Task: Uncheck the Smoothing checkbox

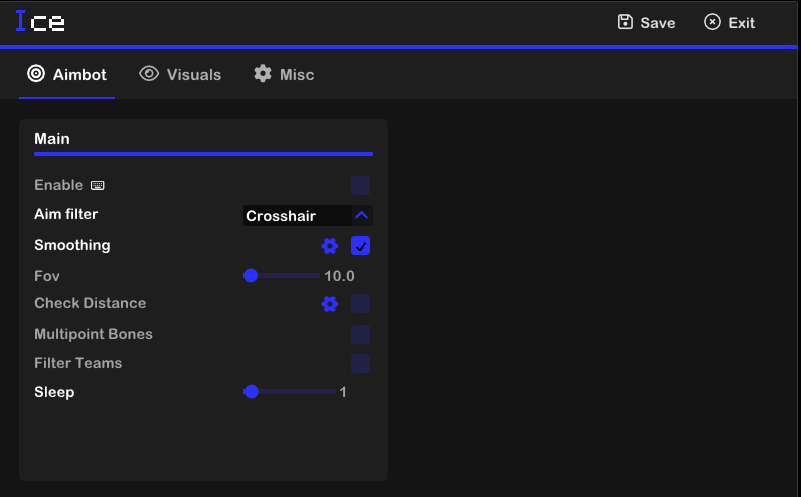Action: coord(360,246)
